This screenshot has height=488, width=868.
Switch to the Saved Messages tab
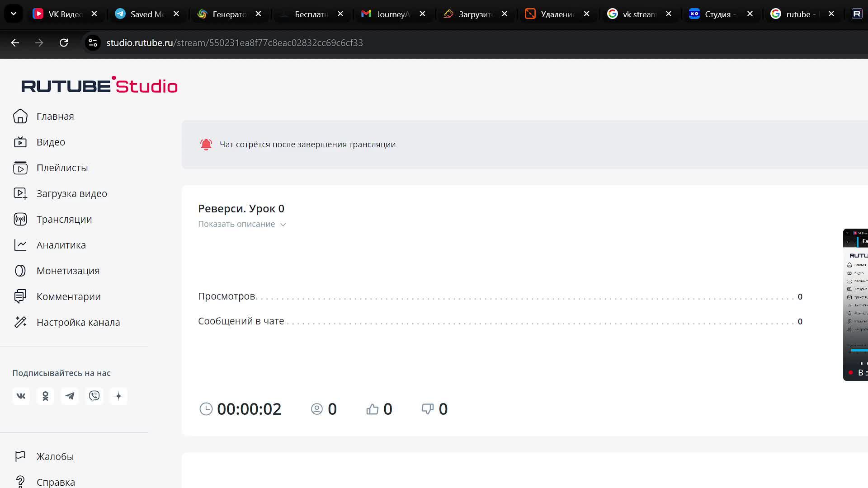tap(146, 14)
